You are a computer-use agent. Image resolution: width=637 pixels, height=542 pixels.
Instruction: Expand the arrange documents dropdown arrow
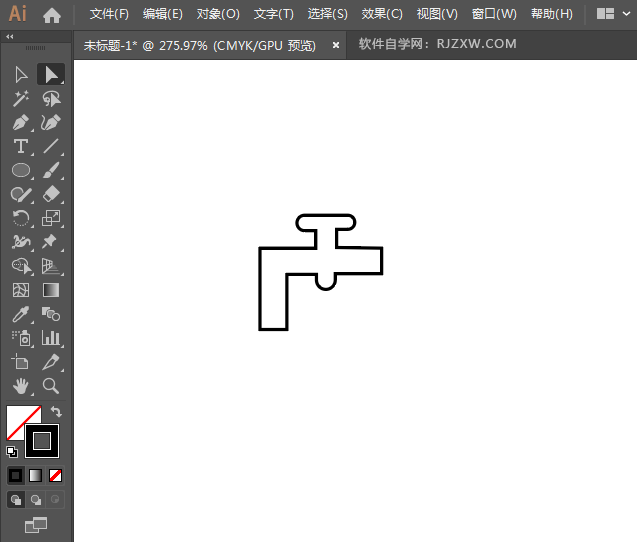(x=626, y=14)
